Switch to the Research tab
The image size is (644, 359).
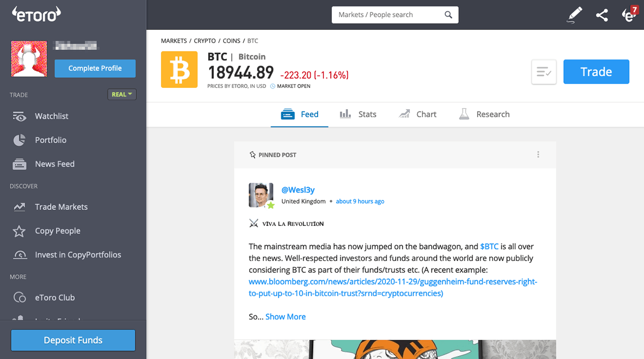coord(484,114)
